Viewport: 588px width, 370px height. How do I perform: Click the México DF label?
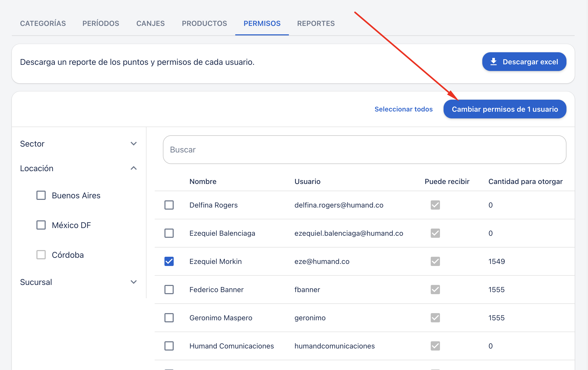tap(71, 225)
